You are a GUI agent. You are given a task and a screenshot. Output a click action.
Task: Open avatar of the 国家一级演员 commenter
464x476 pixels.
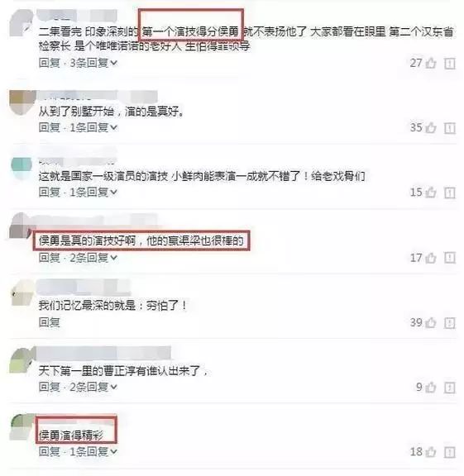22,168
